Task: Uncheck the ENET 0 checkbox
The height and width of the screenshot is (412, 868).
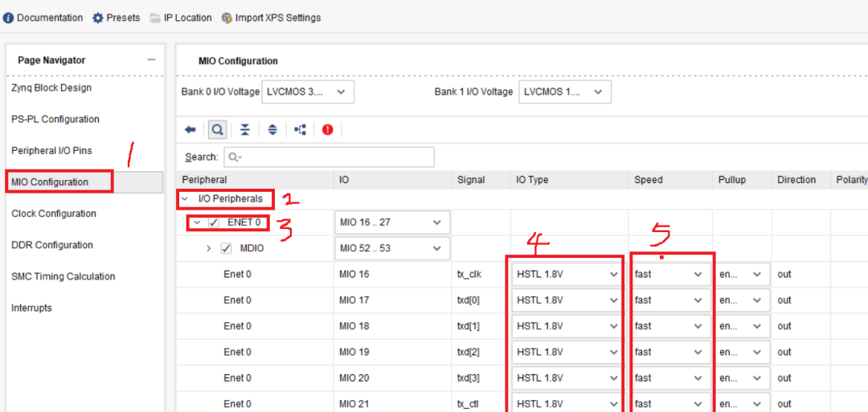Action: [214, 222]
